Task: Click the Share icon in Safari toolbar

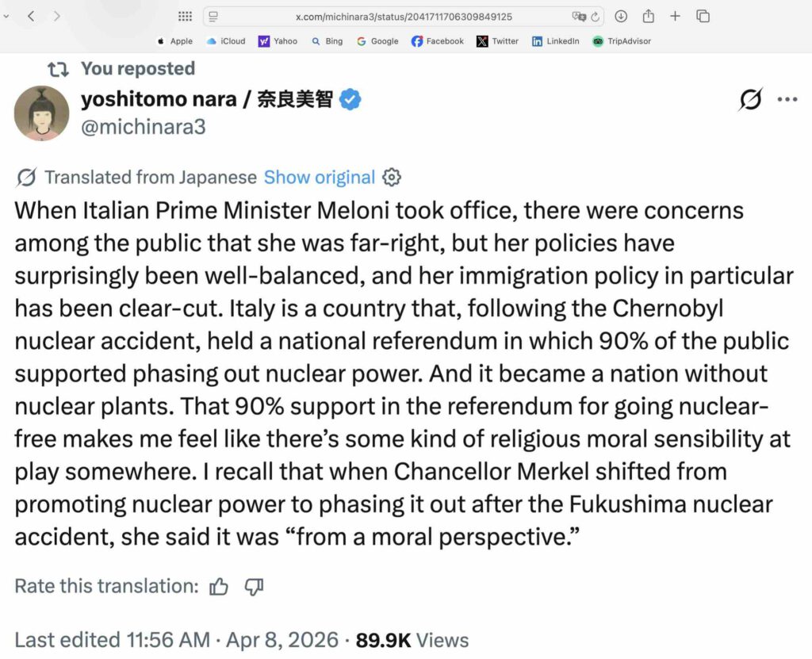Action: tap(648, 16)
